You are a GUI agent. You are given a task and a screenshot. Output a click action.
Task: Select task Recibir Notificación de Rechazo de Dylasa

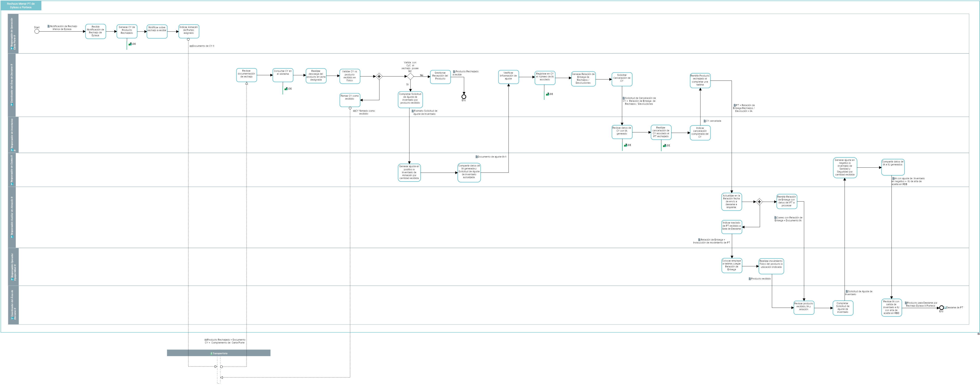pyautogui.click(x=96, y=32)
